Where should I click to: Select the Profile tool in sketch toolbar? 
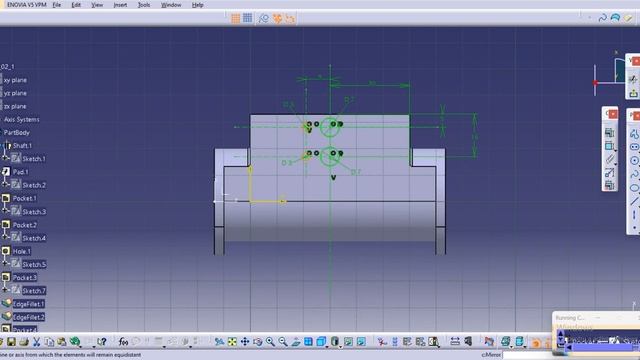[x=634, y=133]
